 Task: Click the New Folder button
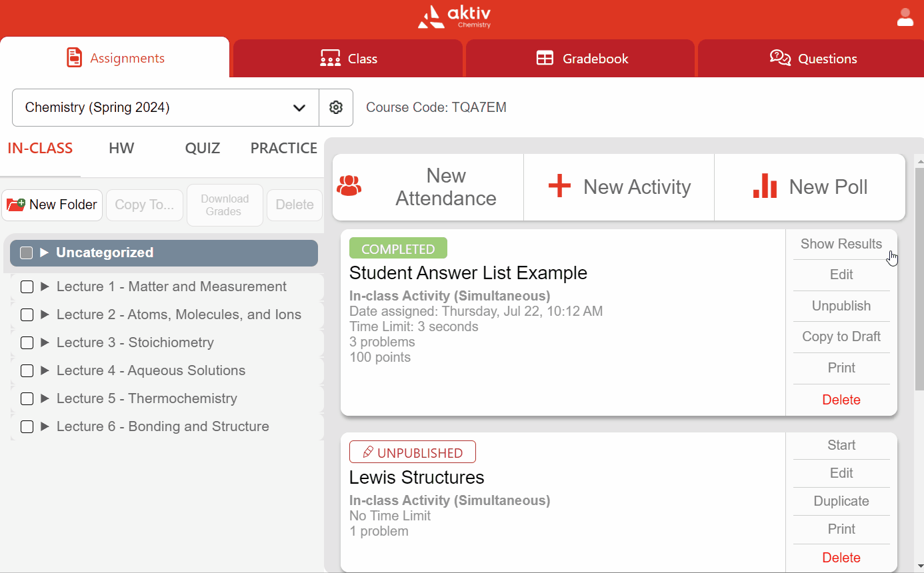(52, 205)
